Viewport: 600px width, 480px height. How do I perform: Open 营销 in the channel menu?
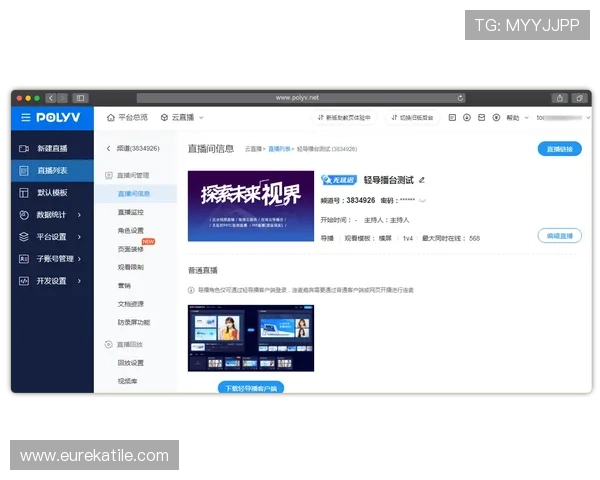(124, 286)
